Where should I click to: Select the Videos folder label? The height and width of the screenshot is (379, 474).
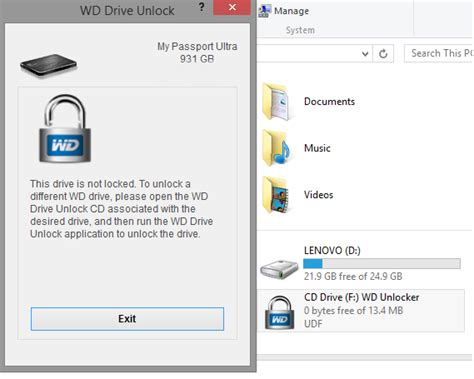[318, 195]
